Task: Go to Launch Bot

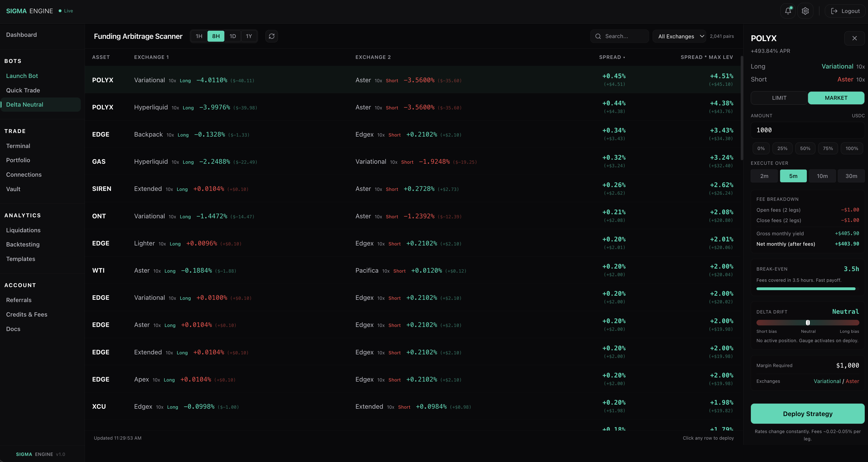Action: 22,76
